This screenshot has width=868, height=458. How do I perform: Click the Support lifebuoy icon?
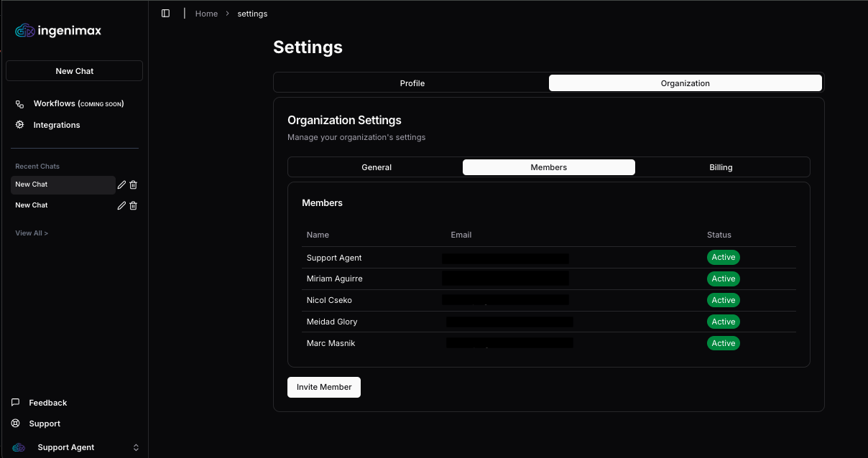tap(16, 424)
